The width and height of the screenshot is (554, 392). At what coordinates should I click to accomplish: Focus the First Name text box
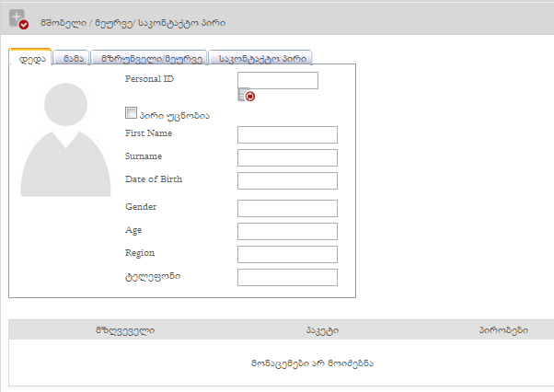pos(287,135)
